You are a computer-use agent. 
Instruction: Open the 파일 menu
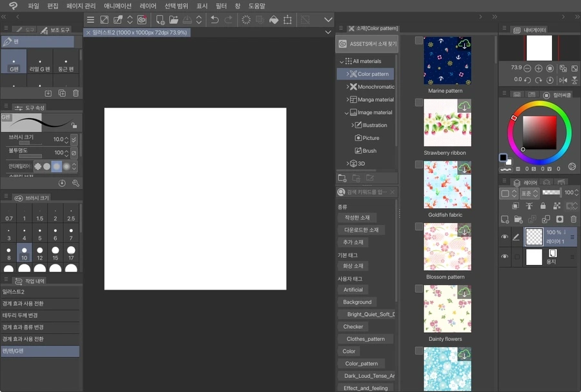(34, 6)
